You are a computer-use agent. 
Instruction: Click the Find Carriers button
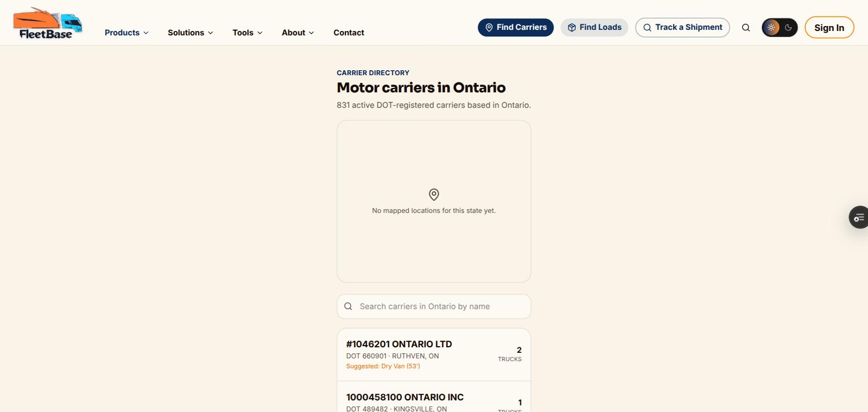click(516, 28)
